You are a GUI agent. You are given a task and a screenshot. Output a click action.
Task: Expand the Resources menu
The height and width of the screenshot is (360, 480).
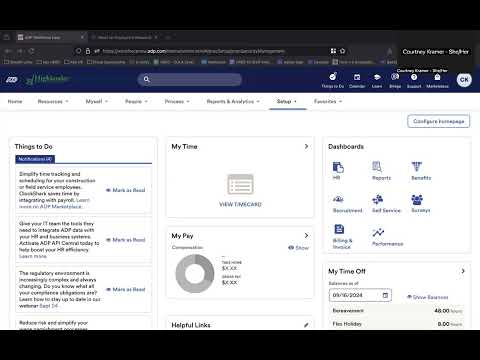click(53, 101)
